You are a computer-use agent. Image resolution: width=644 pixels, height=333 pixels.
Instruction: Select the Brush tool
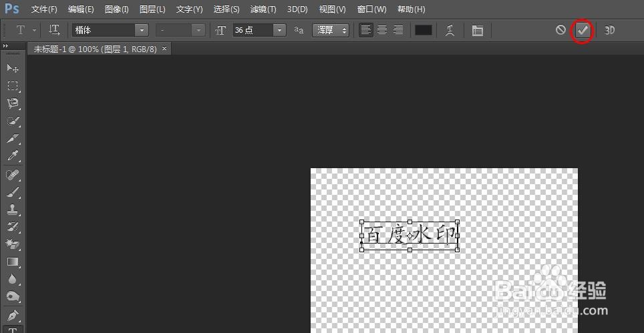[x=13, y=192]
